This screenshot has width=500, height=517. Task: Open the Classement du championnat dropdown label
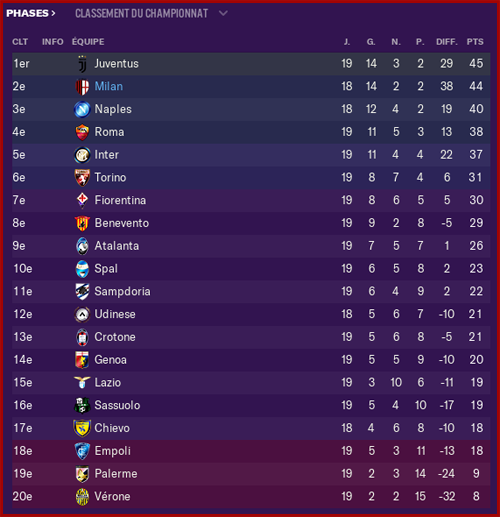(x=141, y=13)
